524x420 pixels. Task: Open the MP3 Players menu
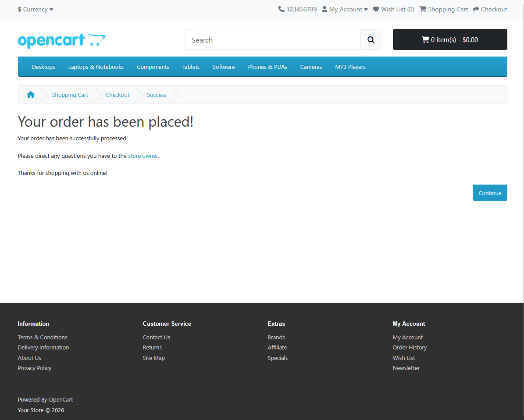pos(350,67)
